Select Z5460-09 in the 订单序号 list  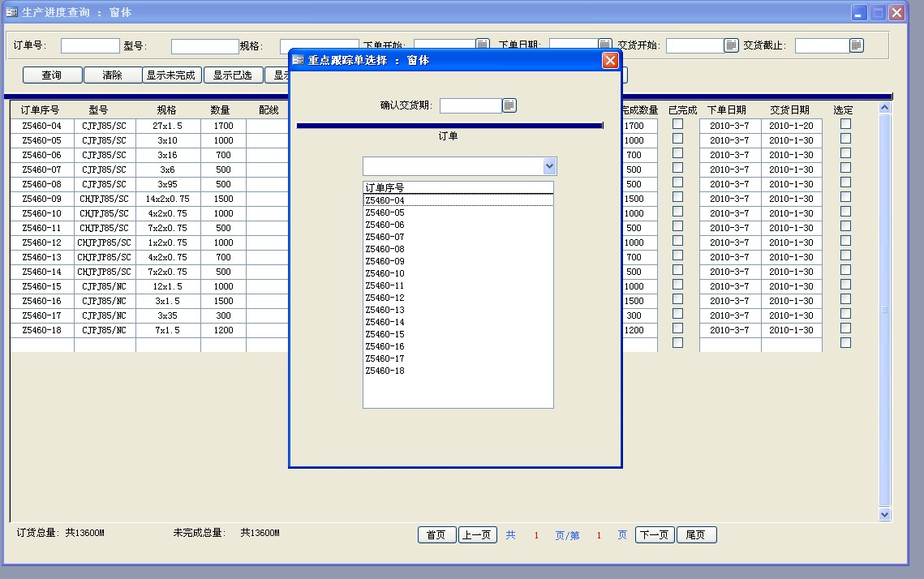(x=385, y=261)
